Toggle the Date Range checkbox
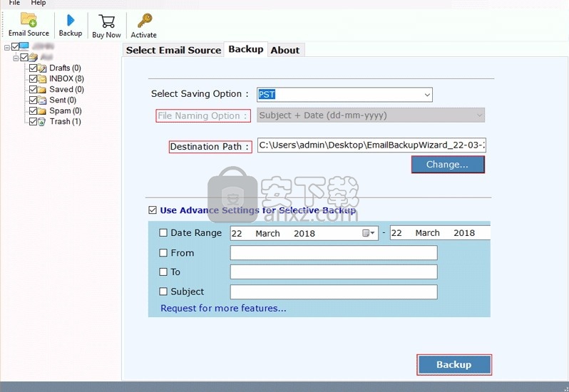This screenshot has height=392, width=569. pyautogui.click(x=163, y=233)
